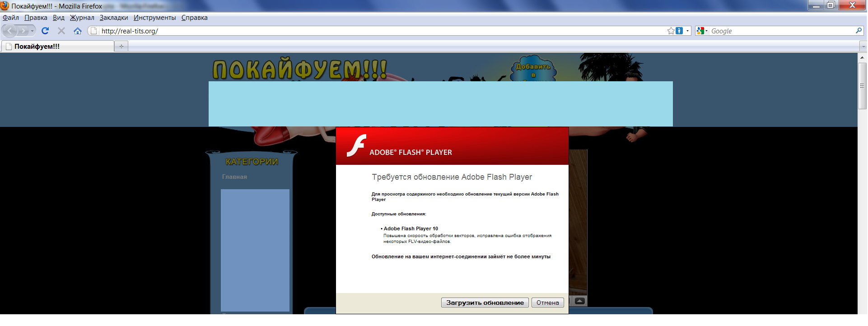
Task: Open the Справка menu
Action: [x=195, y=18]
